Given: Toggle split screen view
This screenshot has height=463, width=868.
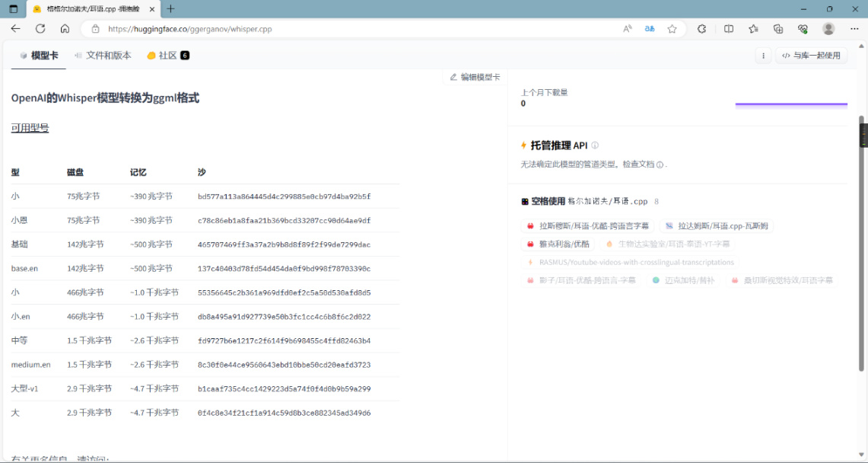Looking at the screenshot, I should pyautogui.click(x=729, y=29).
